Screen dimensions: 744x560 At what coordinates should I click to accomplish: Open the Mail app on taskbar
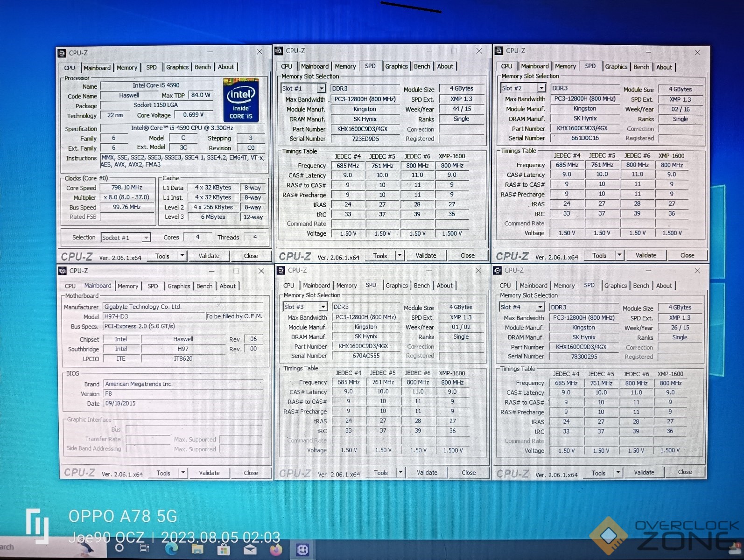tap(250, 549)
